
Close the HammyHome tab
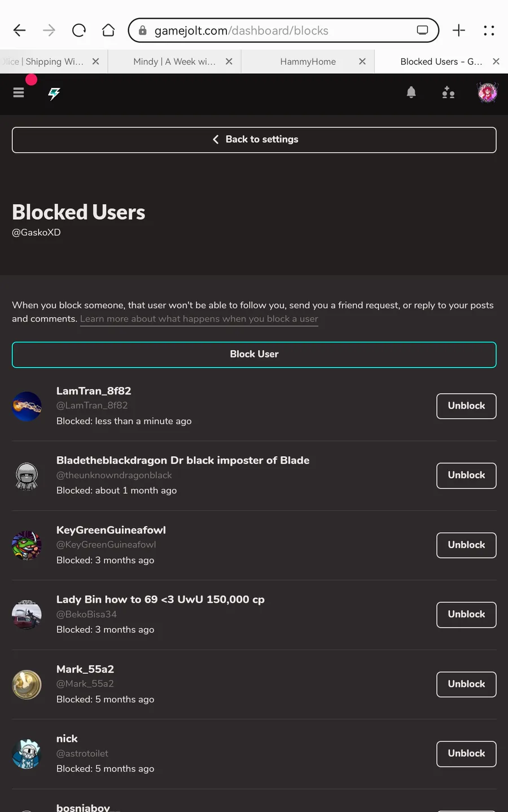point(362,61)
